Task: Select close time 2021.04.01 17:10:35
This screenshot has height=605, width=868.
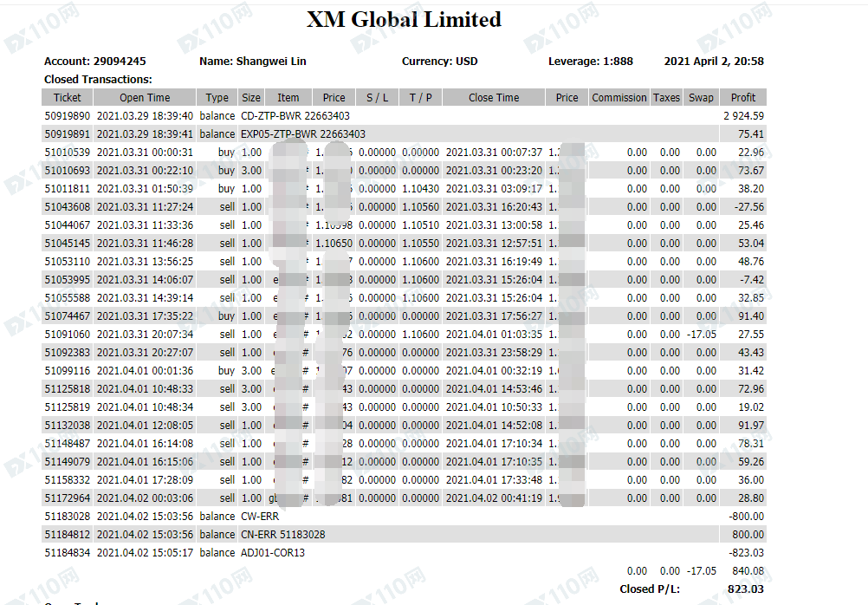Action: (494, 462)
